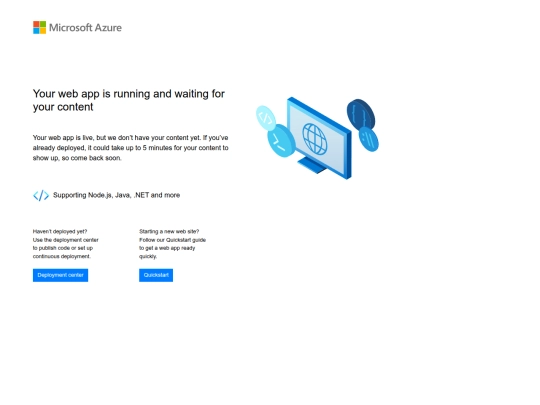Image resolution: width=540 pixels, height=405 pixels.
Task: Click the light code tag bubble in illustration
Action: tap(266, 118)
